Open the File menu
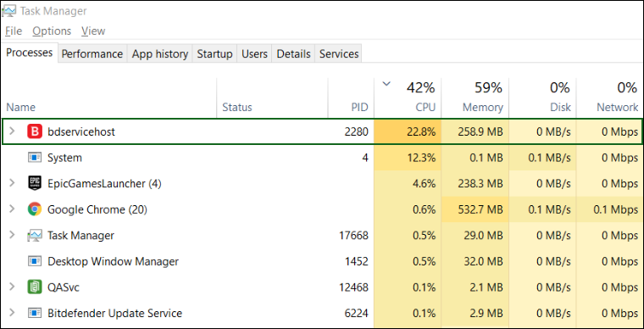This screenshot has width=644, height=329. [14, 31]
